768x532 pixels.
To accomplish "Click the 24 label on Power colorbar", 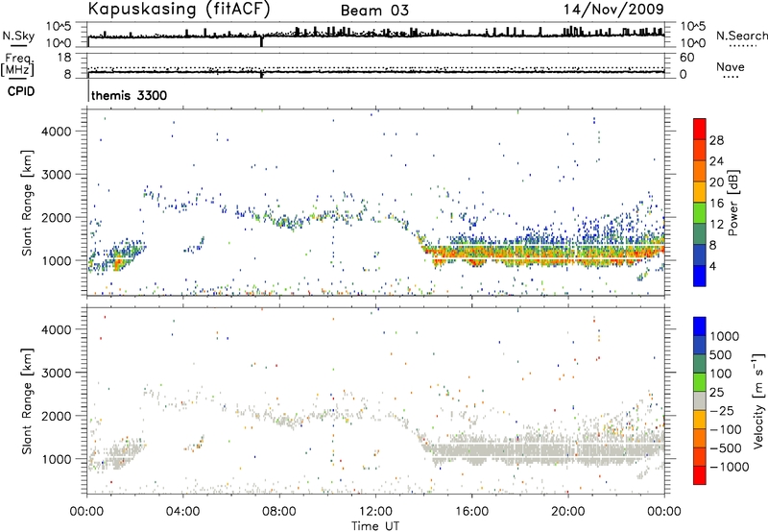I will (x=716, y=161).
